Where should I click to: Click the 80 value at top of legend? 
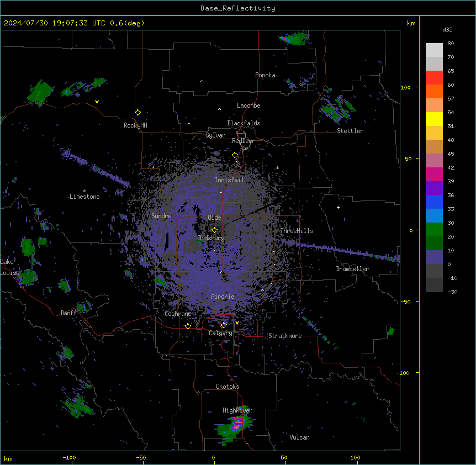coord(451,44)
